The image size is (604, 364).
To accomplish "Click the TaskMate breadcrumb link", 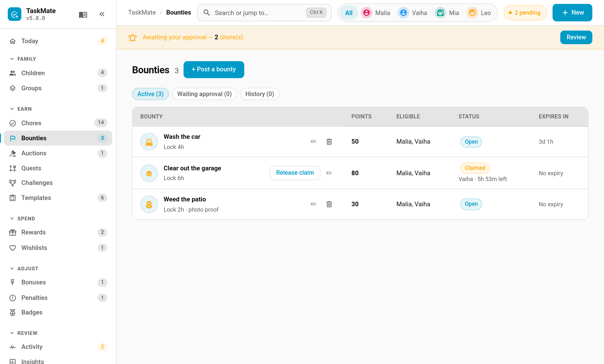I will (142, 12).
